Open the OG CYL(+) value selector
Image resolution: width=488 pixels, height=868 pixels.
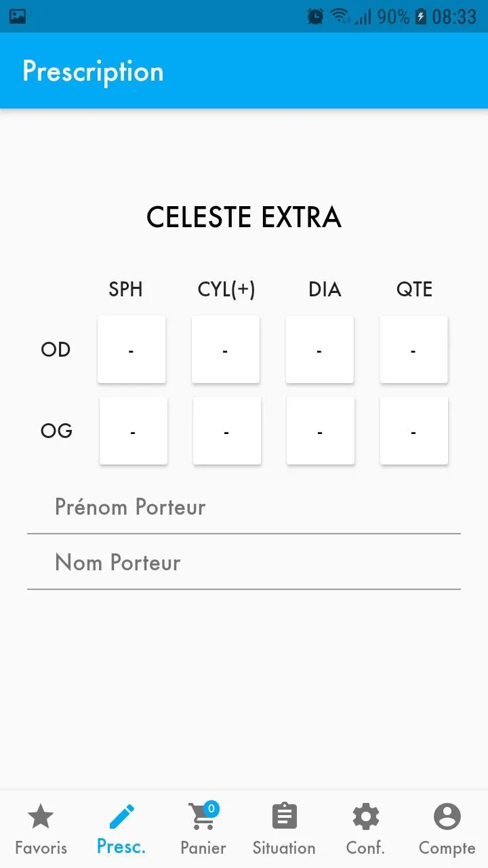pos(226,431)
